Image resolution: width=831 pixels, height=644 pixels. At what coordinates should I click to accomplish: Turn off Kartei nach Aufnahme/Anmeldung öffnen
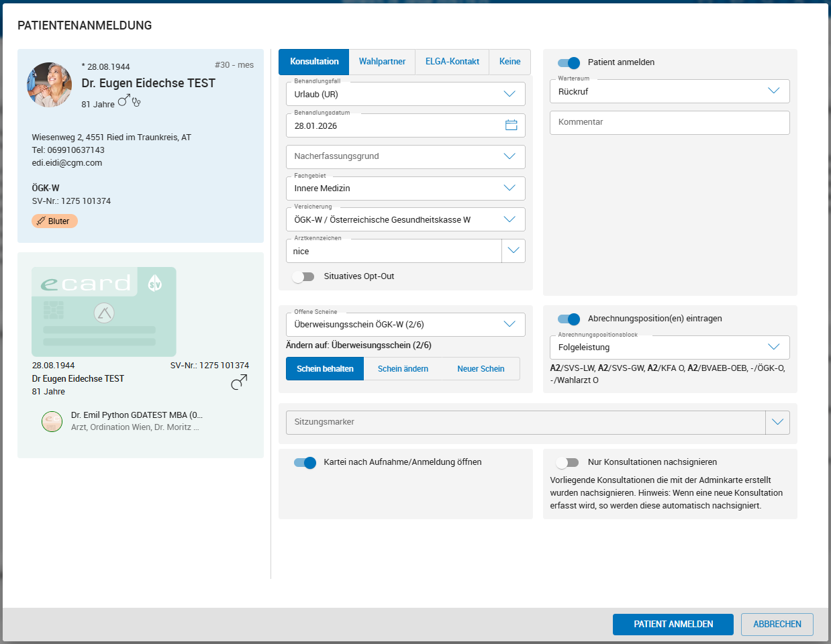point(305,462)
